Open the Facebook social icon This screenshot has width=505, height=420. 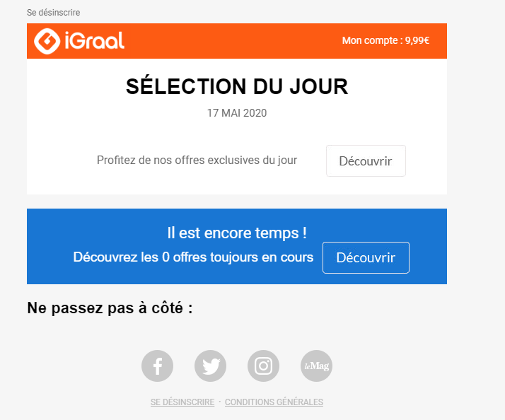coord(158,366)
